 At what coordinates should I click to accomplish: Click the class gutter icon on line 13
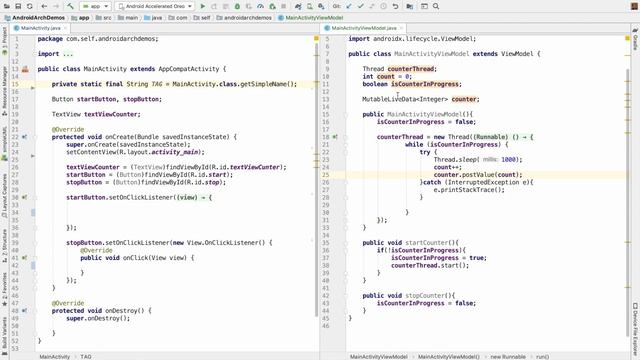25,69
